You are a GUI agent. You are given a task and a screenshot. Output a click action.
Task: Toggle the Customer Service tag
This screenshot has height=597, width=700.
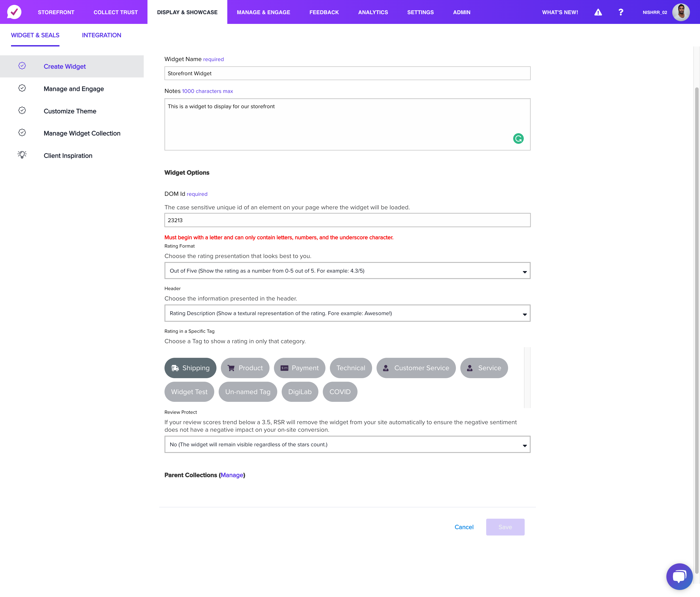416,368
